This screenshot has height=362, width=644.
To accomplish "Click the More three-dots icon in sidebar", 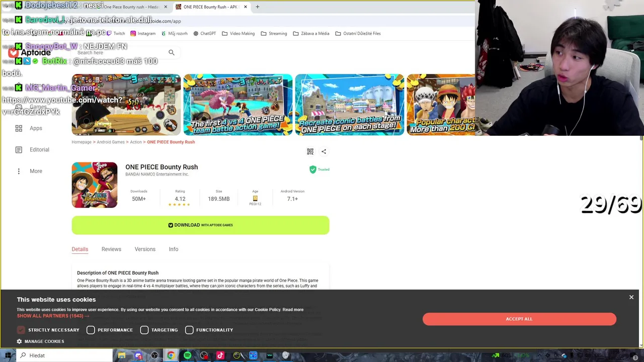I will (19, 171).
